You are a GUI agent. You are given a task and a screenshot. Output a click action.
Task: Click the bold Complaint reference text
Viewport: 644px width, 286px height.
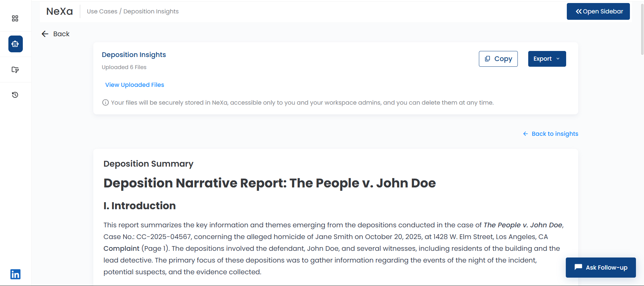[x=121, y=248]
